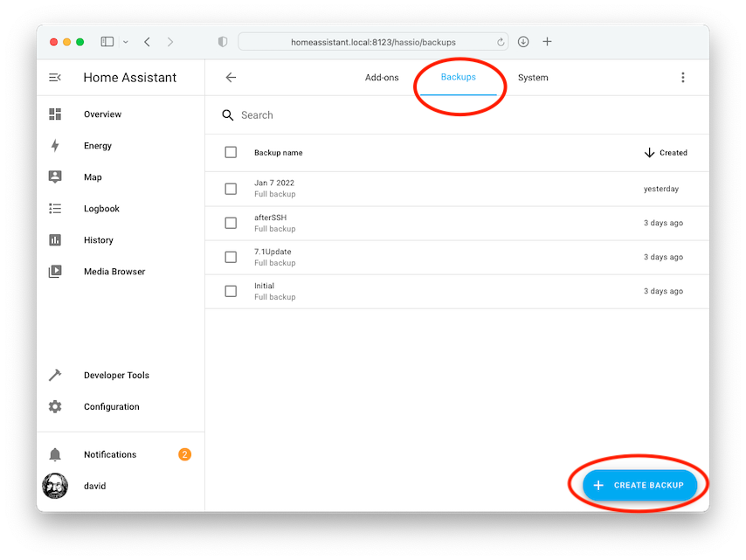746x560 pixels.
Task: Open the Logbook sidebar label
Action: (102, 209)
